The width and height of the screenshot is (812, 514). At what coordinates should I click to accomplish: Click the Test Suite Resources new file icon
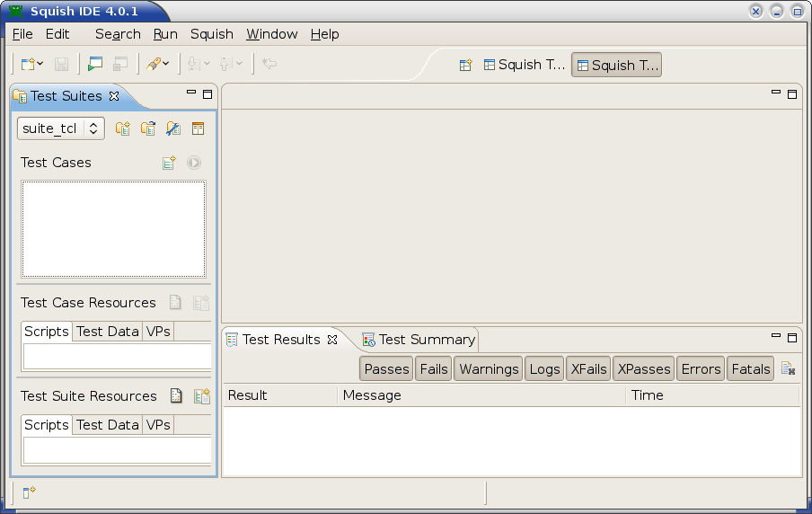(176, 396)
